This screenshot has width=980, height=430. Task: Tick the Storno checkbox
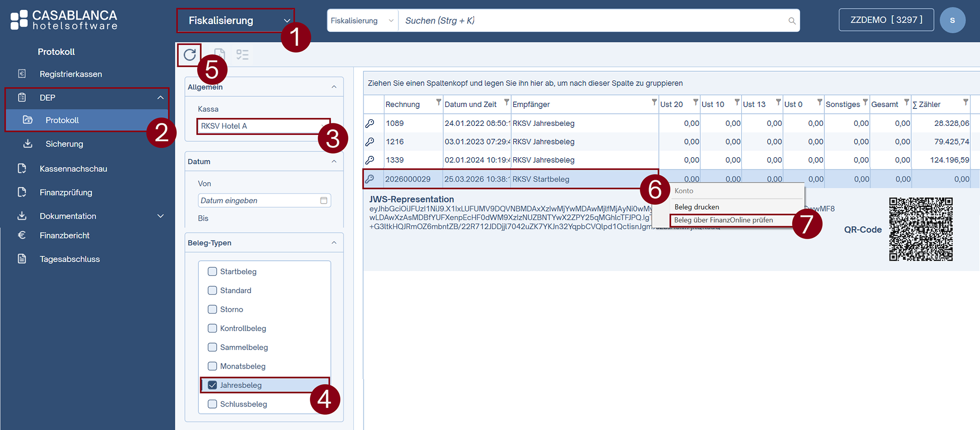[x=212, y=310]
